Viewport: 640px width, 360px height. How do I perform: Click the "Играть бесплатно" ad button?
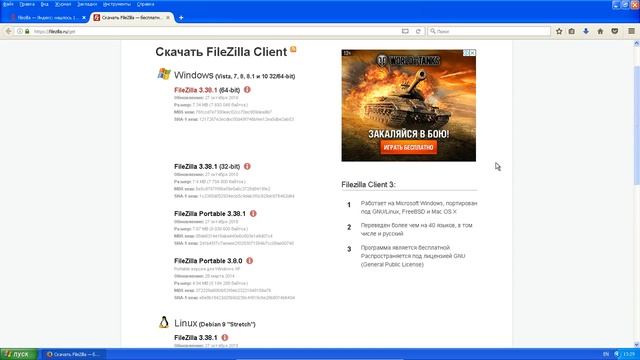[x=409, y=147]
